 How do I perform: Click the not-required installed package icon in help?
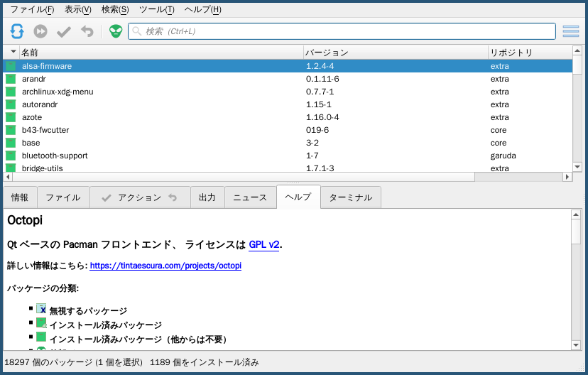tap(41, 337)
